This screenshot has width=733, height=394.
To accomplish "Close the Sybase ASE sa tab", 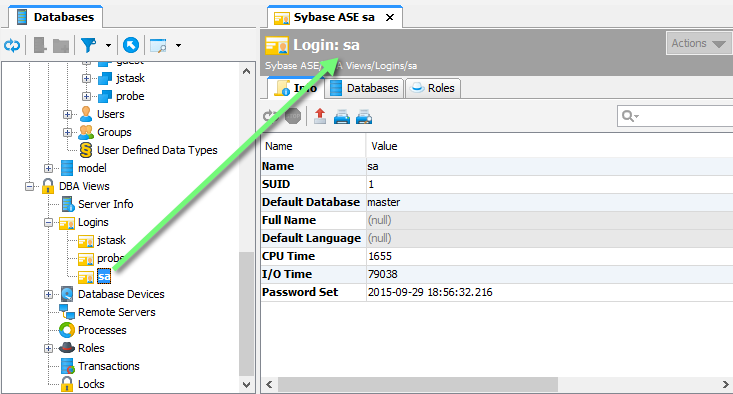I will [x=389, y=17].
